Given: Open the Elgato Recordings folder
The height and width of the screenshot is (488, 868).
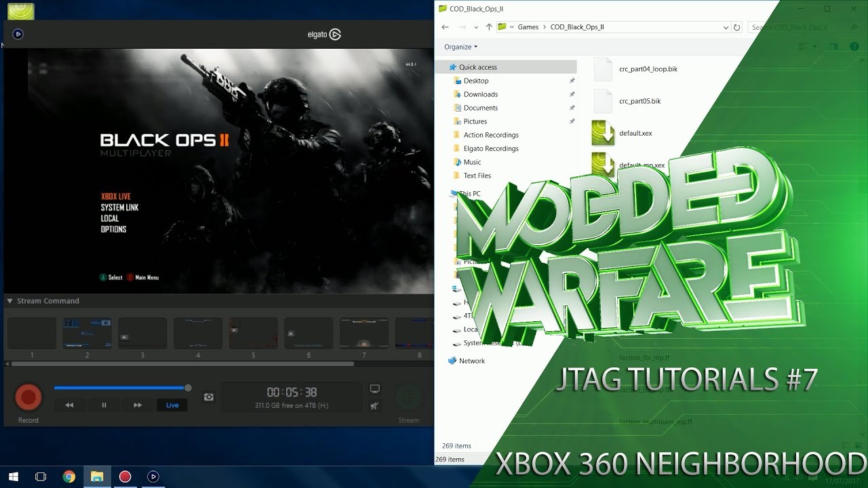Looking at the screenshot, I should pyautogui.click(x=491, y=148).
